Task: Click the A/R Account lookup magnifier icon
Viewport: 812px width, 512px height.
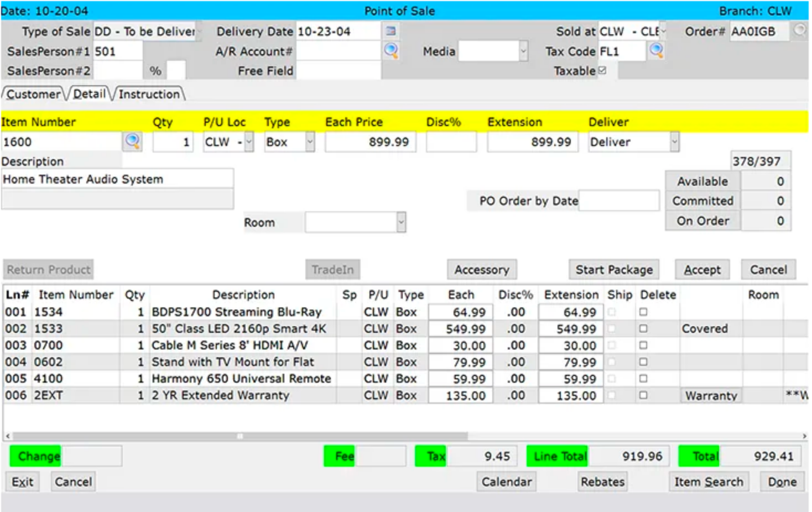Action: click(x=391, y=51)
